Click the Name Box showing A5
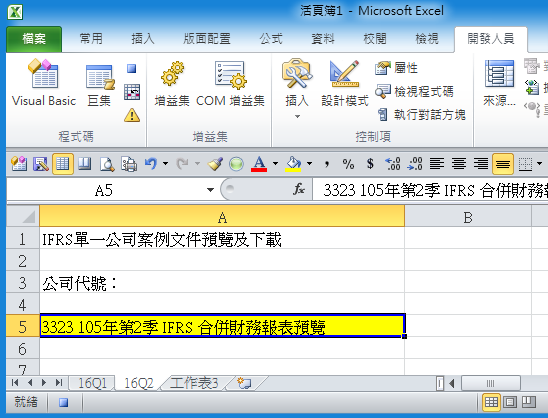 click(105, 190)
